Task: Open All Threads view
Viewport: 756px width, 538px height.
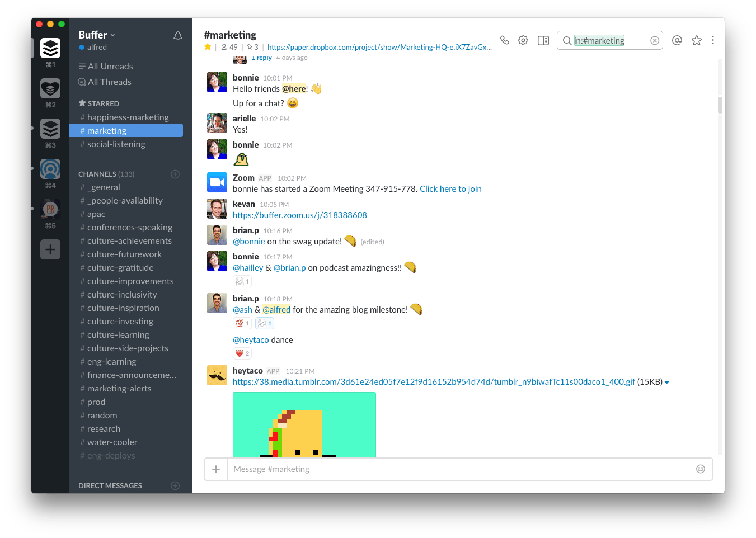Action: click(105, 82)
